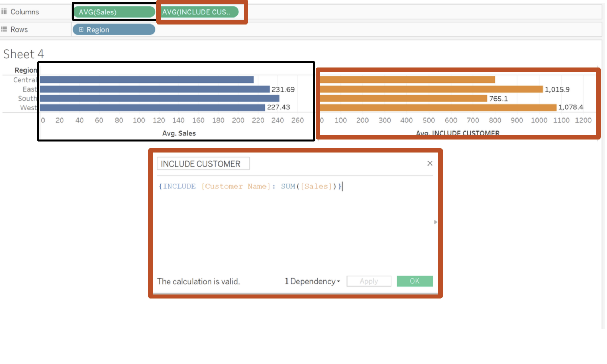Select the blue South Avg. Sales bar
This screenshot has width=607, height=364.
pos(160,99)
